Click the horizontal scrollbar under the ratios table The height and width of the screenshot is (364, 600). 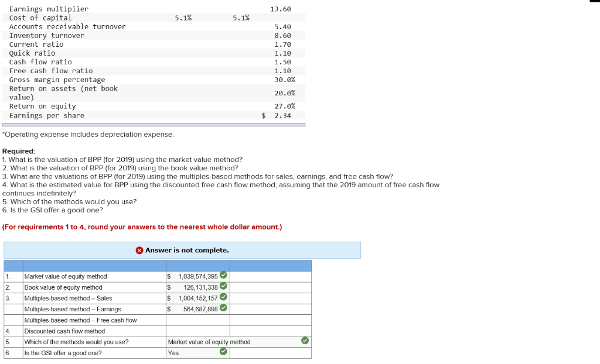[154, 125]
